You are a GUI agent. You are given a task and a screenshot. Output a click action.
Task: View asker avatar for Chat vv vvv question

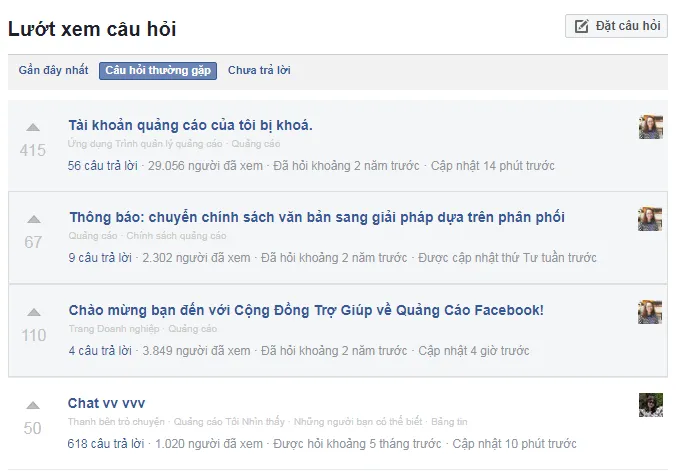click(651, 405)
